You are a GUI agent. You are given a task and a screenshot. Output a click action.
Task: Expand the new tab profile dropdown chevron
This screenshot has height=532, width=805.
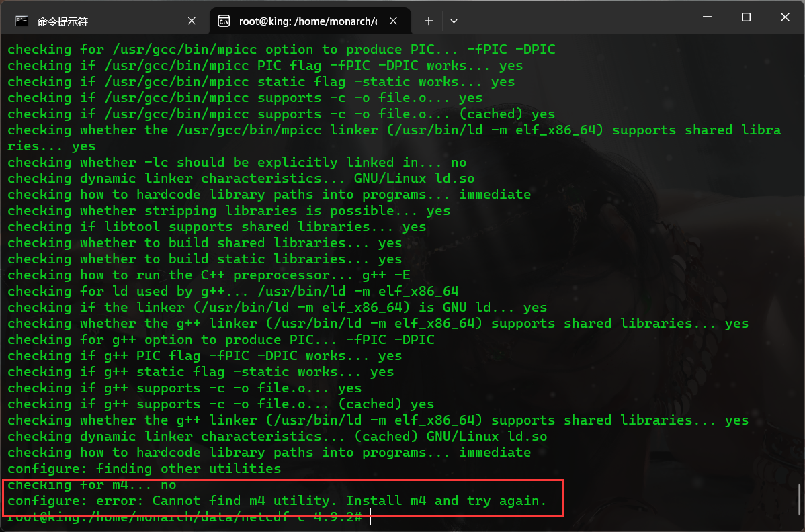(x=454, y=21)
